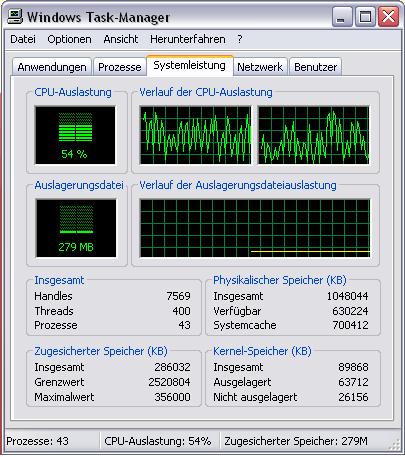The image size is (405, 457).
Task: Switch to the Benutzer tab
Action: tap(315, 67)
